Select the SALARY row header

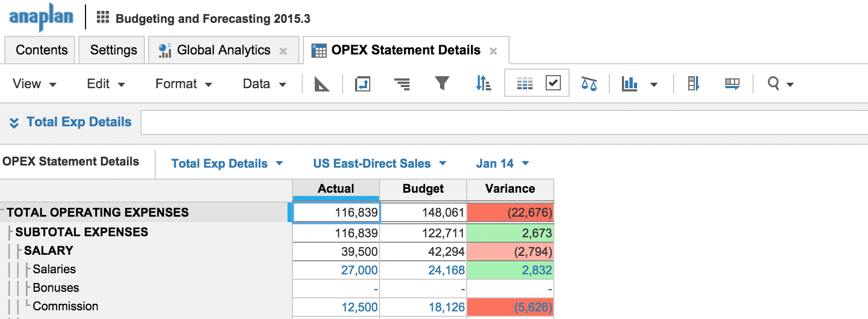(48, 250)
